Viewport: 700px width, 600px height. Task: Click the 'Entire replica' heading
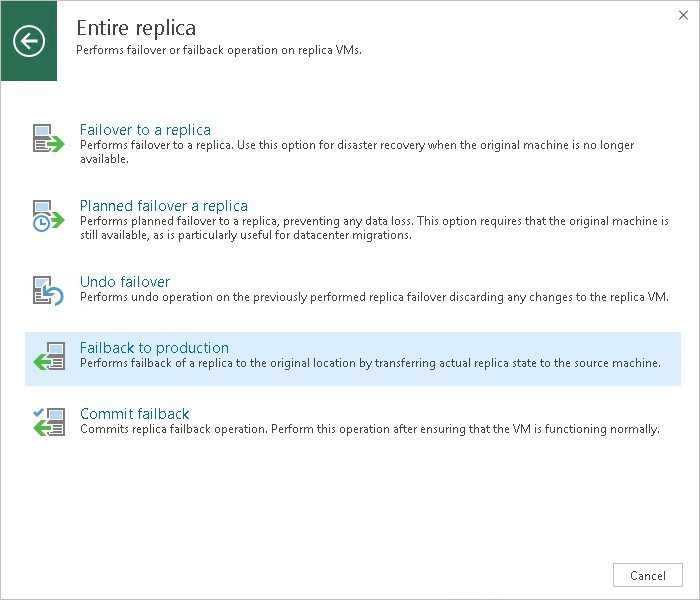point(136,27)
